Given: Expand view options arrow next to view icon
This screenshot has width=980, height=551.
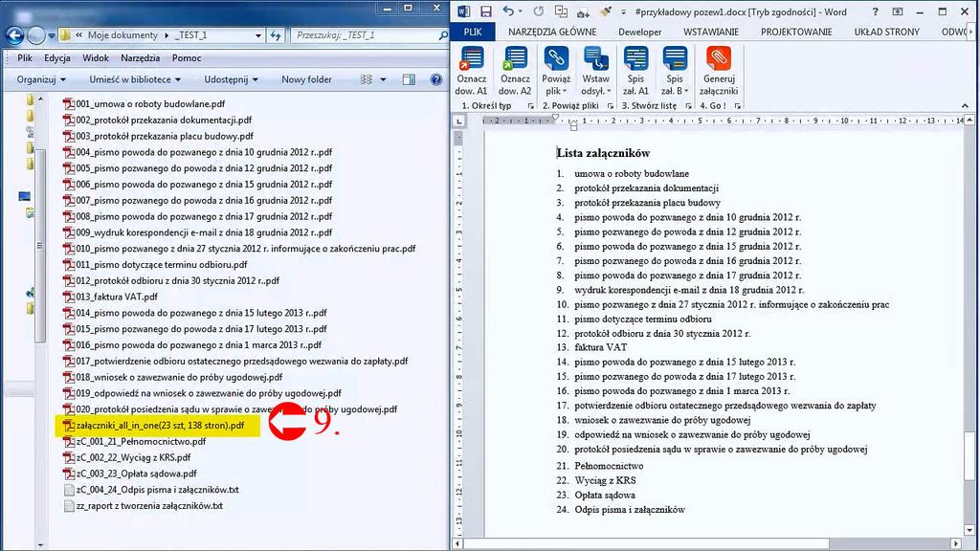Looking at the screenshot, I should click(383, 79).
